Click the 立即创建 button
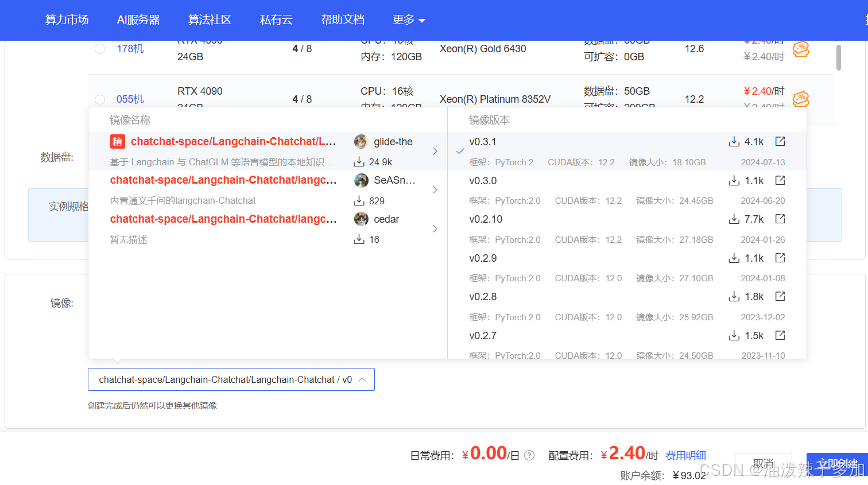Viewport: 868px width, 485px height. (837, 464)
